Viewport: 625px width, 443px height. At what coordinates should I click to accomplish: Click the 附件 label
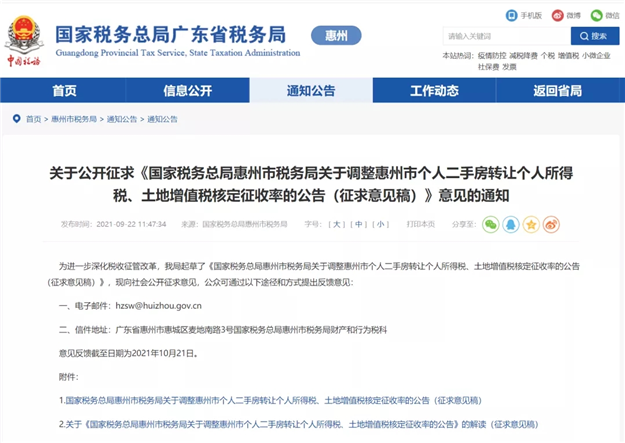tap(69, 377)
